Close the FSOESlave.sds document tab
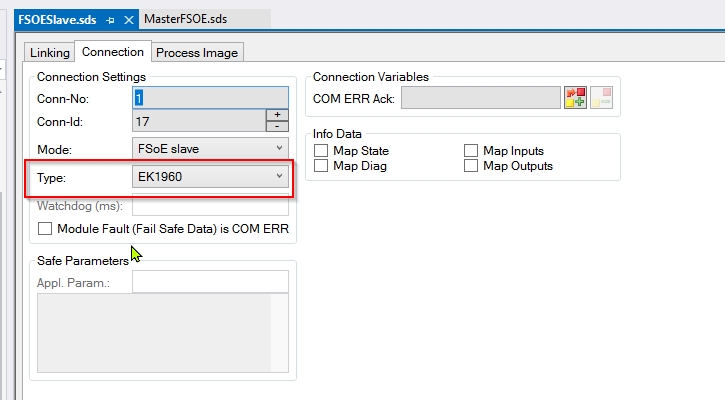725x400 pixels. click(127, 19)
